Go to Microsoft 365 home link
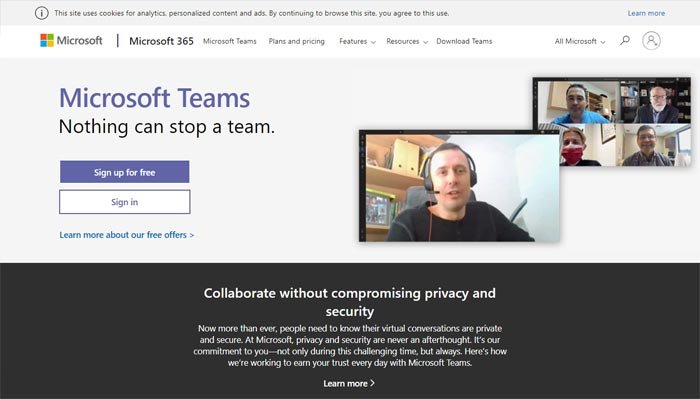700x399 pixels. point(161,41)
